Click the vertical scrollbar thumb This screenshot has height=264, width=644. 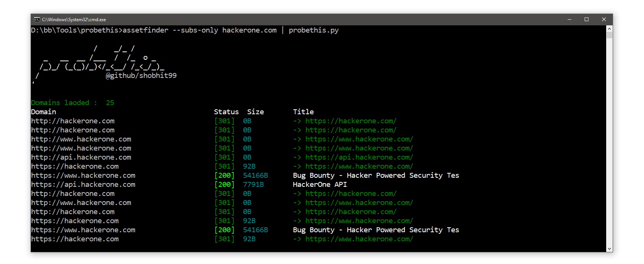tap(609, 35)
